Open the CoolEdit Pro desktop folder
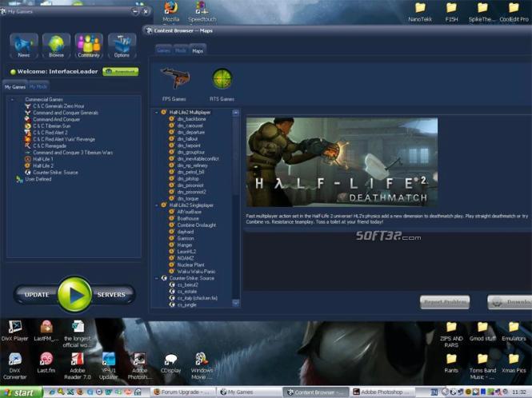Screen dimensions: 532x398 click(x=514, y=12)
